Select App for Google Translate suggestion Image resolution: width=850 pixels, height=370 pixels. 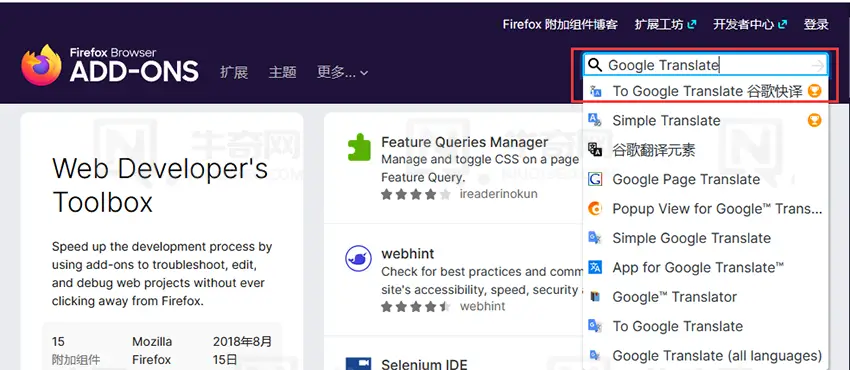coord(706,267)
